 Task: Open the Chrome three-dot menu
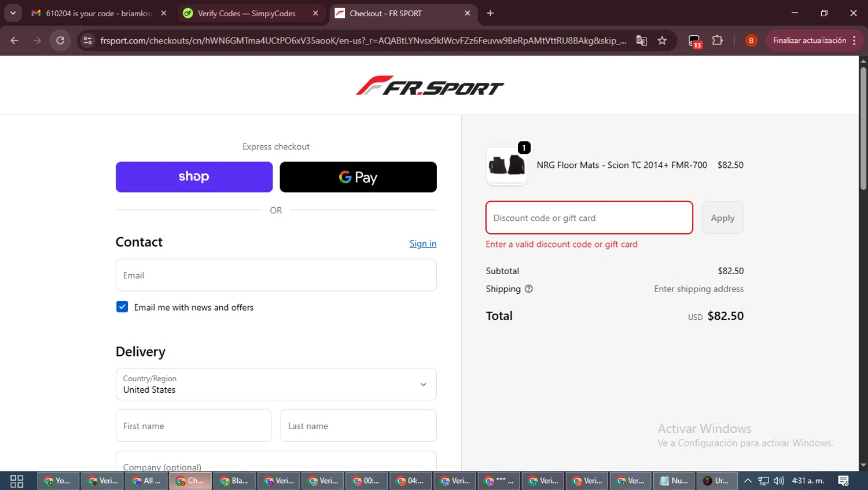click(855, 40)
